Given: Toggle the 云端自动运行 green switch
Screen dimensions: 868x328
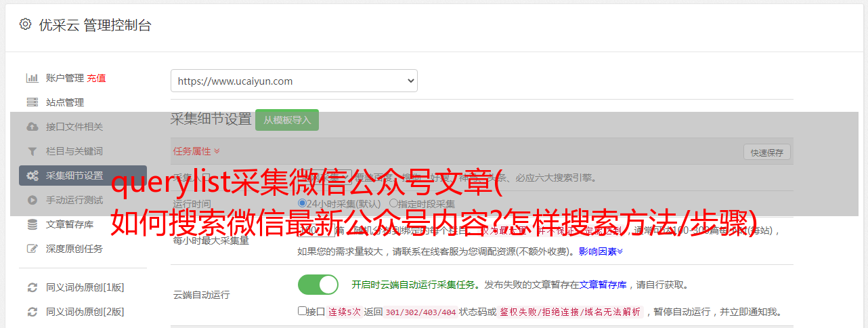Looking at the screenshot, I should point(318,285).
